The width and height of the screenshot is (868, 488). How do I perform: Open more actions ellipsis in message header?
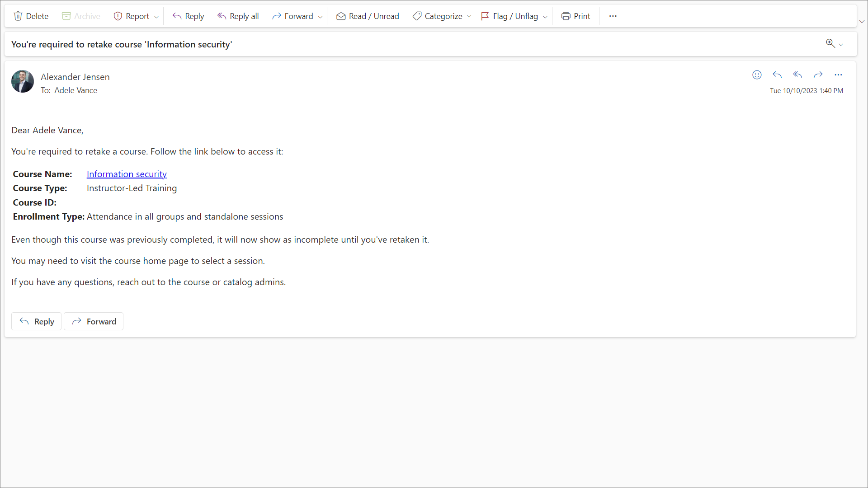[838, 75]
